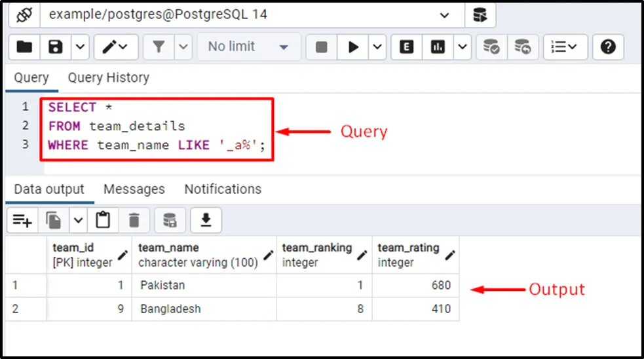The image size is (644, 359).
Task: Open the Messages tab
Action: click(x=134, y=189)
